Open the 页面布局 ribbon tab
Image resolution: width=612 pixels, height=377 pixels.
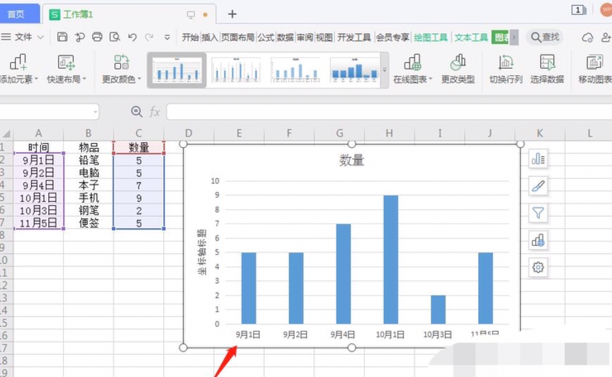coord(238,37)
